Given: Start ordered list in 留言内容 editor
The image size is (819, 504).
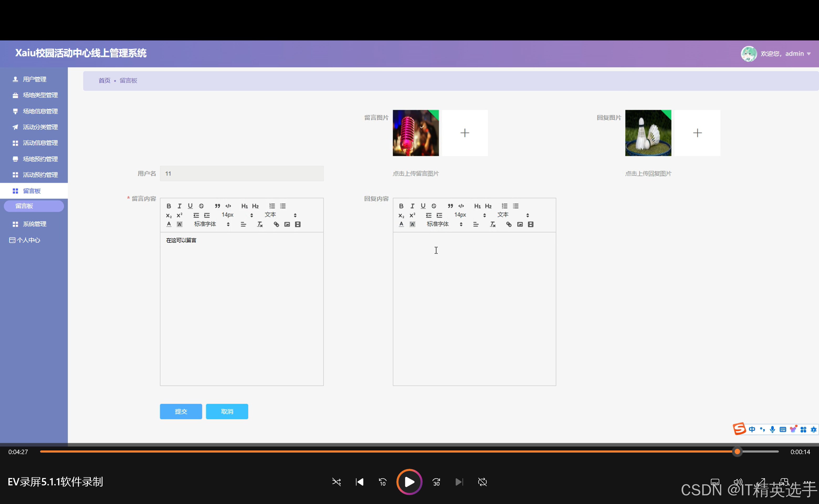Looking at the screenshot, I should [272, 206].
